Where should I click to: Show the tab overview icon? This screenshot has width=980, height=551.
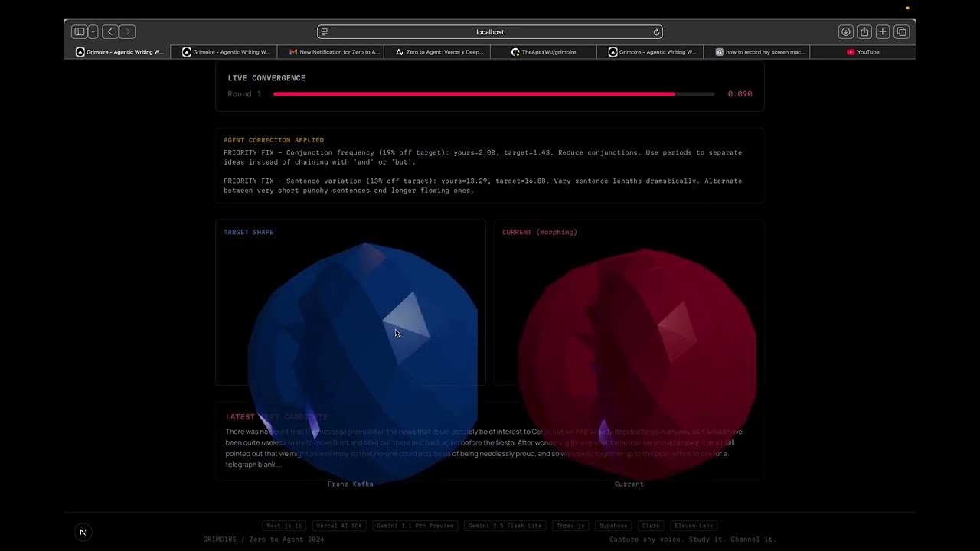[902, 32]
